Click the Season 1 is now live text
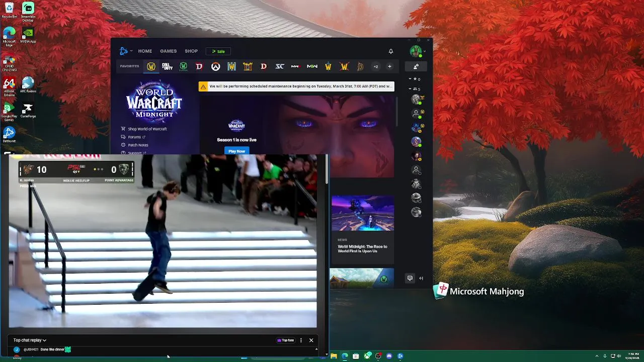The height and width of the screenshot is (362, 644). coord(236,140)
